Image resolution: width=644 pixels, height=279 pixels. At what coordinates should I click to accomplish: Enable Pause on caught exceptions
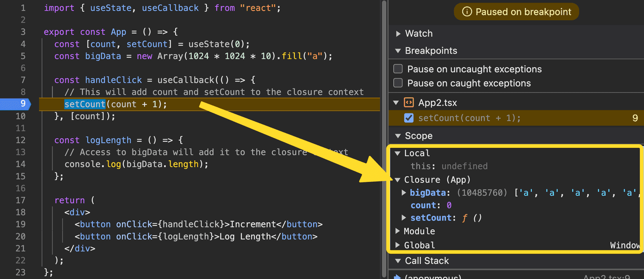coord(398,83)
